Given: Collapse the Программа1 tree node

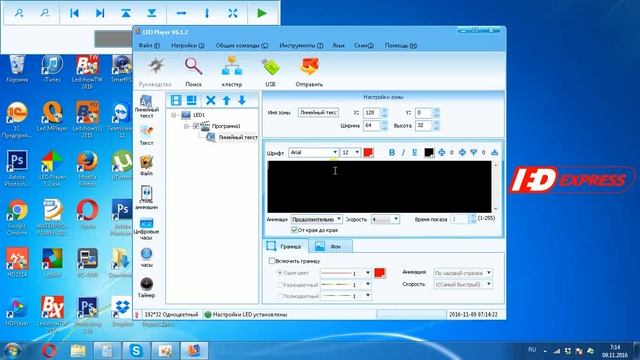Looking at the screenshot, I should tap(186, 126).
